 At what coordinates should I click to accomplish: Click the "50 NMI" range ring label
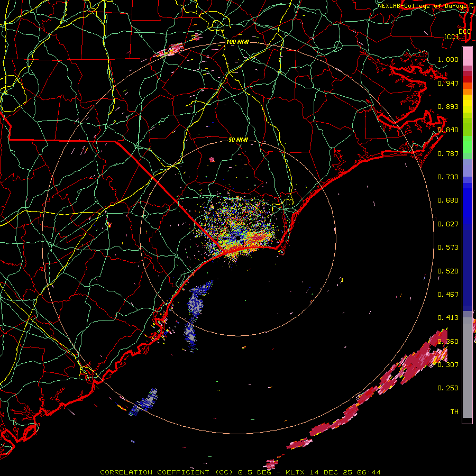point(239,140)
